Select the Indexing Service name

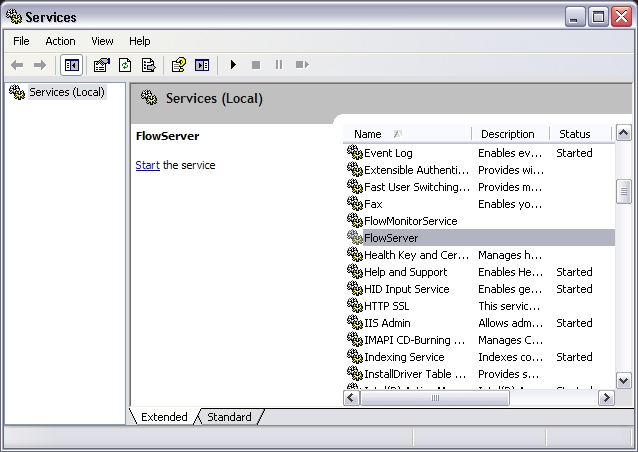pyautogui.click(x=404, y=357)
